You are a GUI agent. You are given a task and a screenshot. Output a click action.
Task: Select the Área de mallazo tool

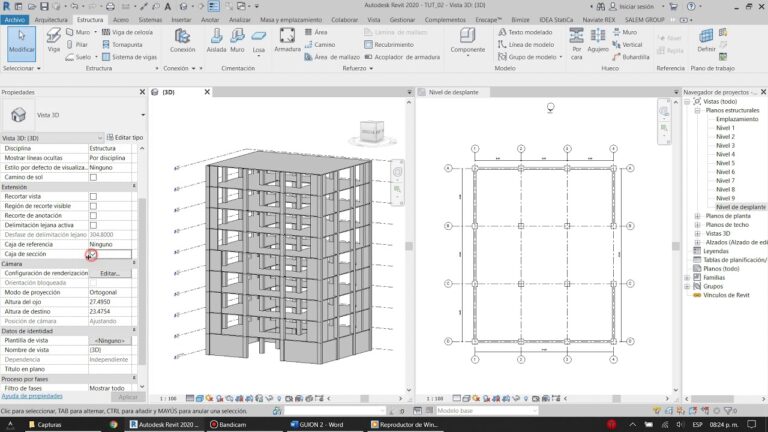332,57
